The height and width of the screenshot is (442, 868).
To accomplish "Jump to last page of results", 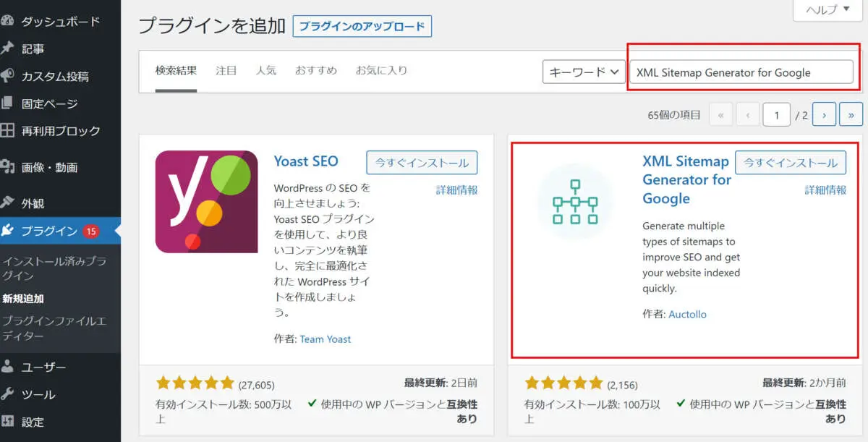I will [x=851, y=115].
